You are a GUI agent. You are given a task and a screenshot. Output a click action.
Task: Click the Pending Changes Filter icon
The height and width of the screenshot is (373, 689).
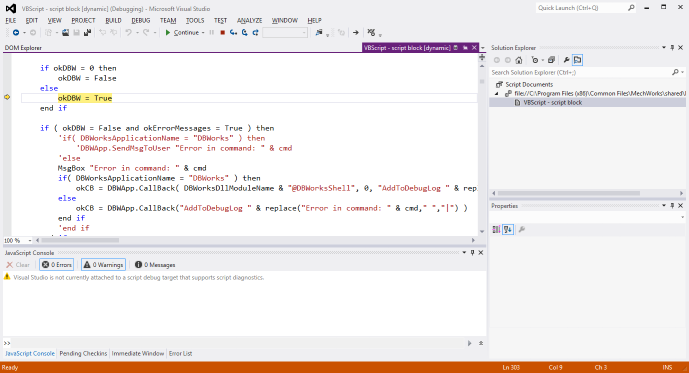(534, 60)
